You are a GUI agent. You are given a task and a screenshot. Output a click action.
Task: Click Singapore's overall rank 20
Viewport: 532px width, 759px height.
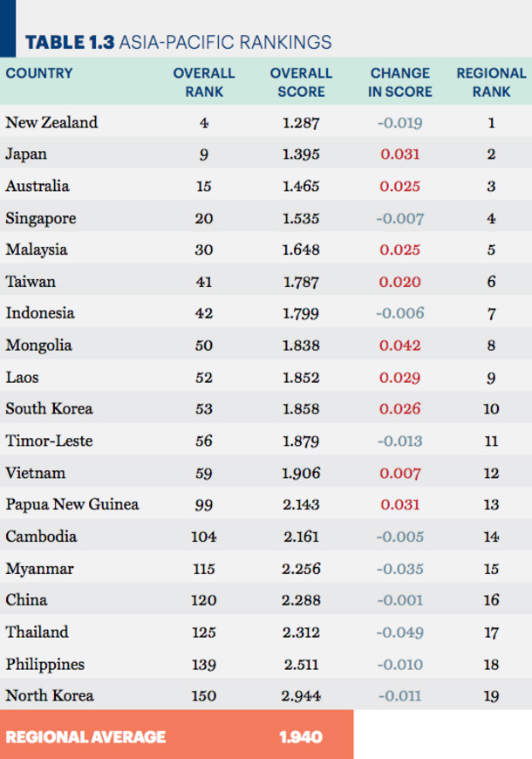[204, 218]
